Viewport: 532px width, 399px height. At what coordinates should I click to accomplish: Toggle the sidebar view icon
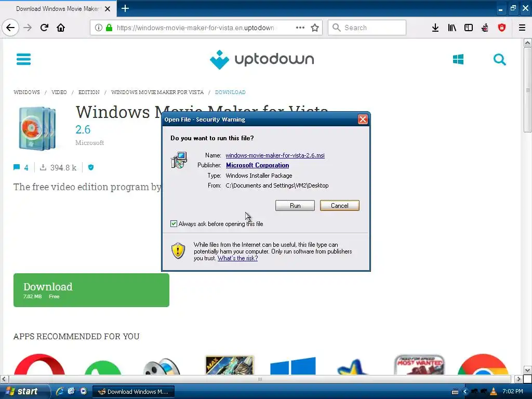pos(469,28)
